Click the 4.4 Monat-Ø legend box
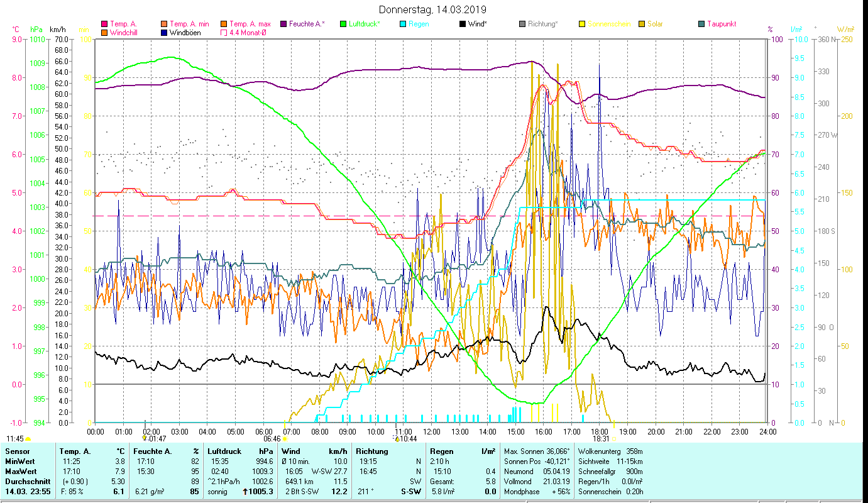868x503 pixels. [x=224, y=32]
